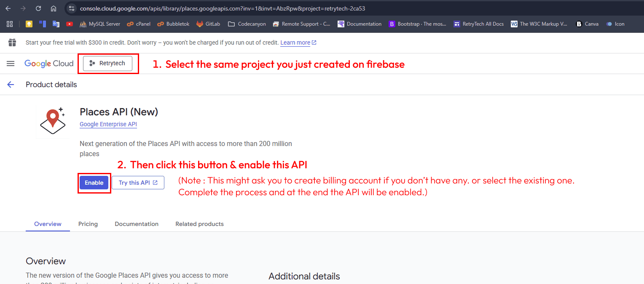Image resolution: width=644 pixels, height=284 pixels.
Task: Click the URL address bar field
Action: [295, 8]
